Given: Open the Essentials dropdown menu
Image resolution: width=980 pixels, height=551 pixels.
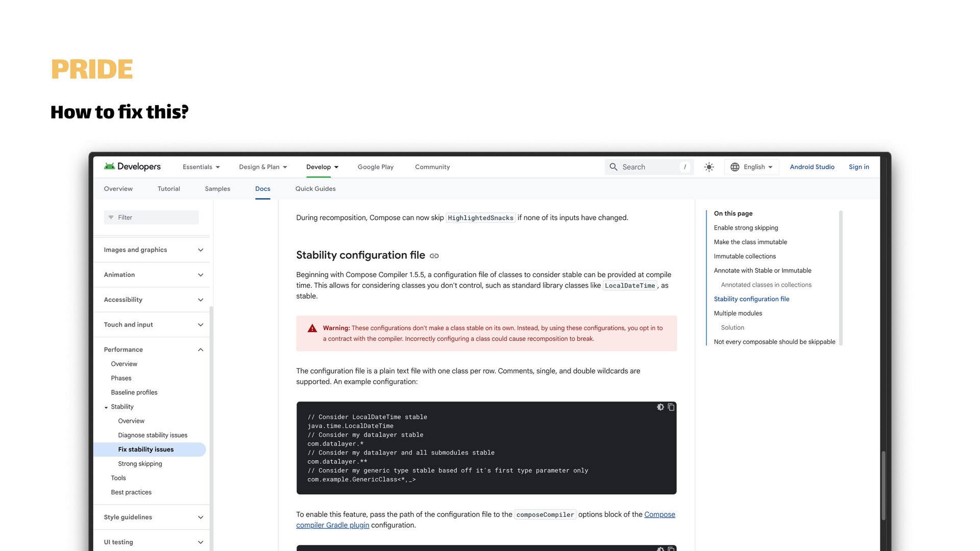Looking at the screenshot, I should pos(201,167).
